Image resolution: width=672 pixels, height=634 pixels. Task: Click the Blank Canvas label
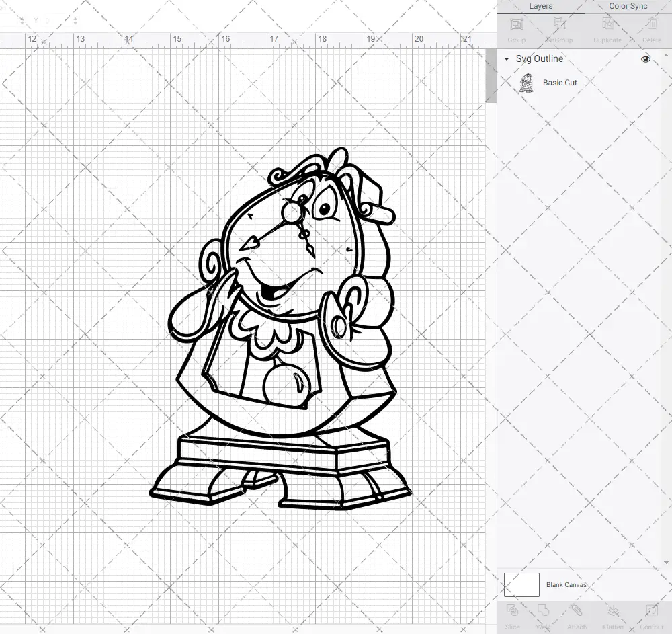[566, 584]
